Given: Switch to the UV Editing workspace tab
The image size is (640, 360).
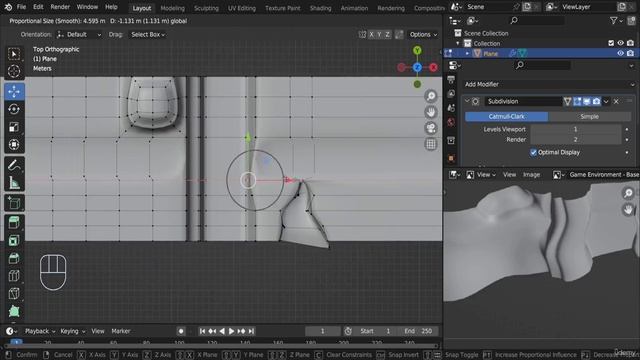Looking at the screenshot, I should [242, 8].
